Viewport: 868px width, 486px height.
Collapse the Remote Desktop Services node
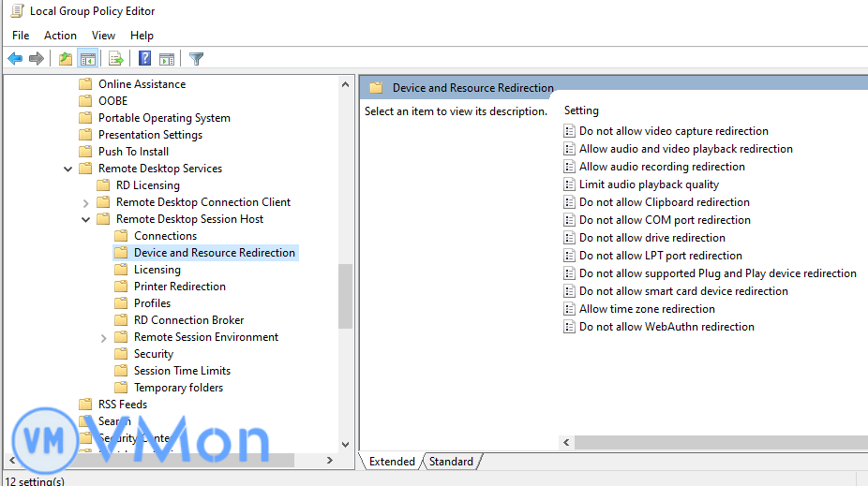pyautogui.click(x=68, y=169)
